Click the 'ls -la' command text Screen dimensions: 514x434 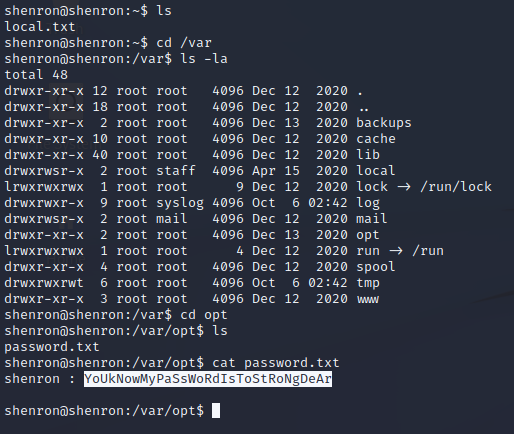coord(204,59)
